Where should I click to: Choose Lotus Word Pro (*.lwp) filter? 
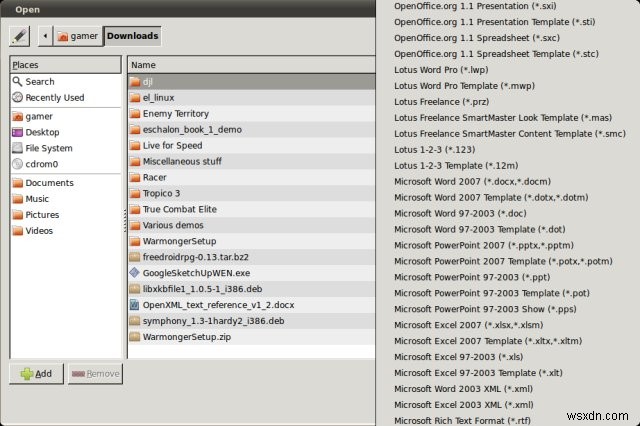pyautogui.click(x=441, y=70)
